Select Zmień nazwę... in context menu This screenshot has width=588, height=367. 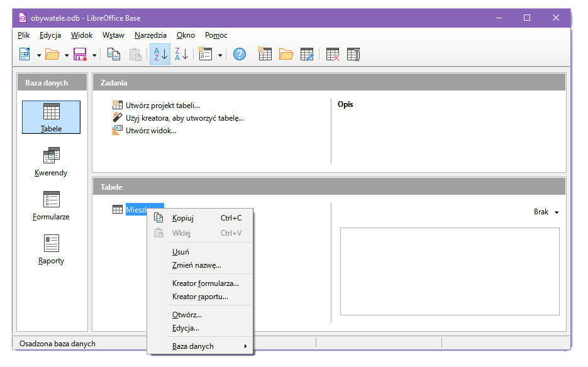(x=196, y=265)
